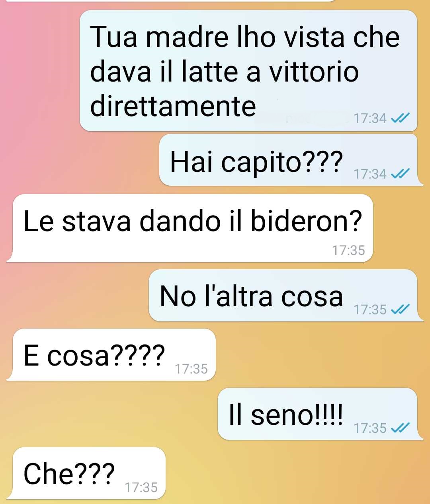Click the 17:35 timestamp beside 'E cosa????'
Image resolution: width=430 pixels, height=504 pixels.
pos(191,369)
